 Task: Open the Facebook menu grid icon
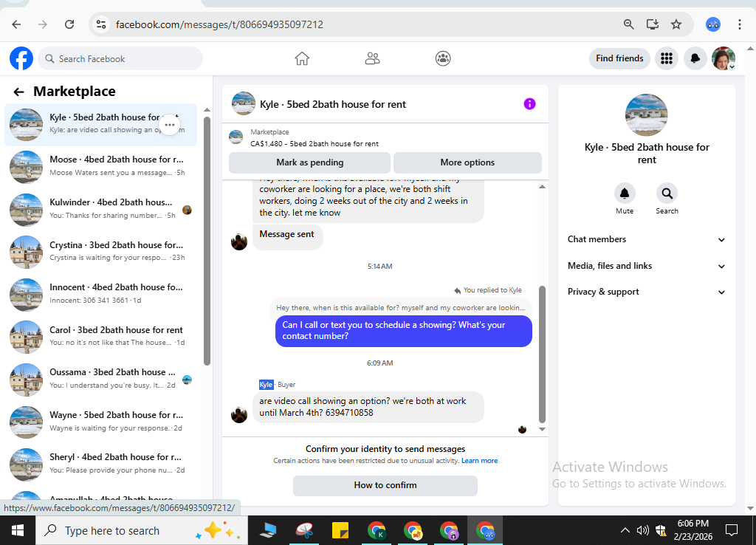[x=667, y=58]
